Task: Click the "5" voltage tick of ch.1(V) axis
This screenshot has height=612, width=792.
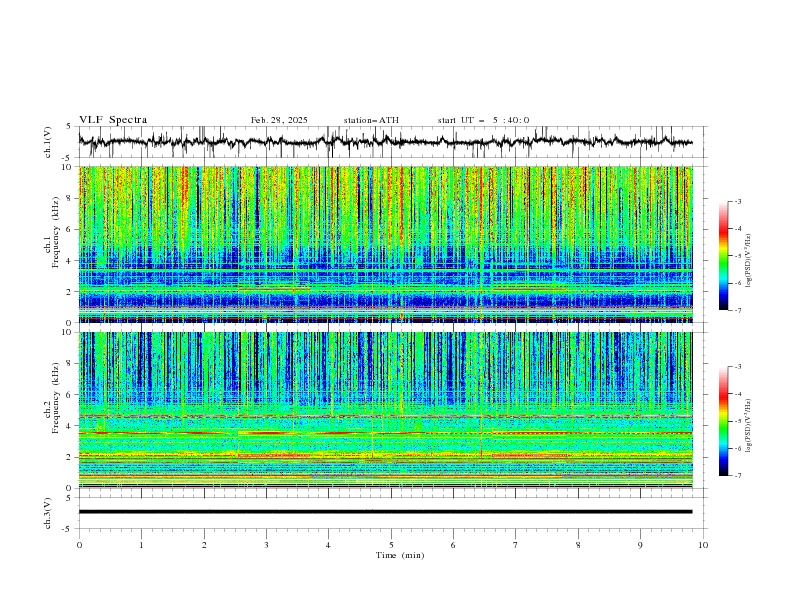Action: pyautogui.click(x=69, y=127)
